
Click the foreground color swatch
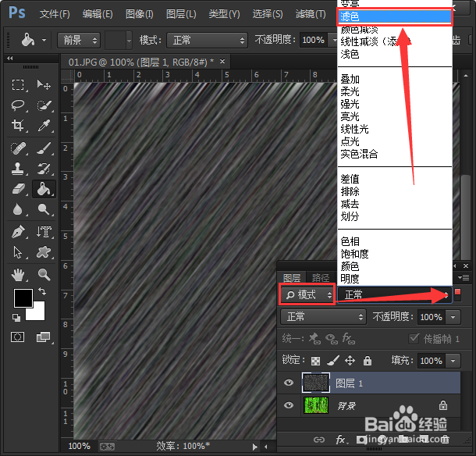23,298
